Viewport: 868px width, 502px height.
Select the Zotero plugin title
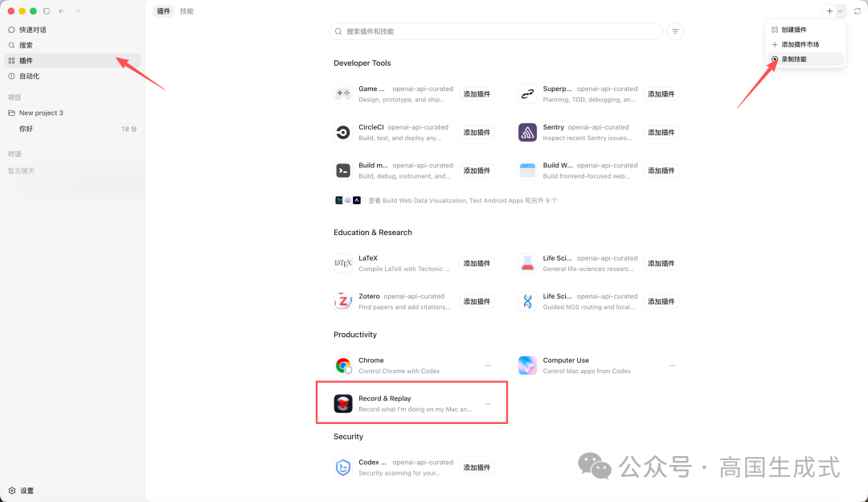tap(369, 296)
